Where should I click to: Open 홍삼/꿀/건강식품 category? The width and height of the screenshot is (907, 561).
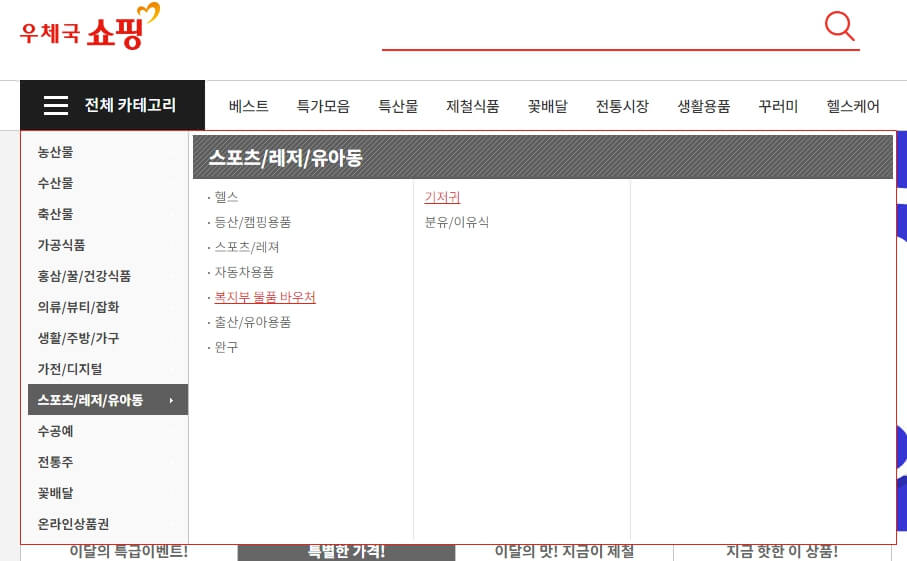[x=84, y=276]
